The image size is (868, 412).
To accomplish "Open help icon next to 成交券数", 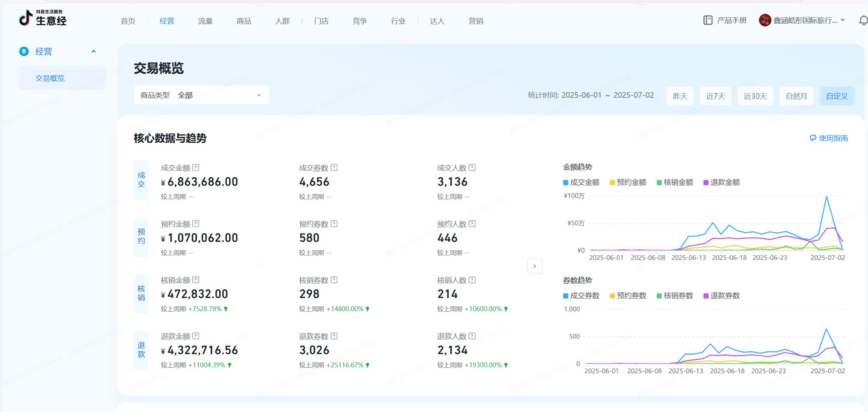I will [334, 167].
